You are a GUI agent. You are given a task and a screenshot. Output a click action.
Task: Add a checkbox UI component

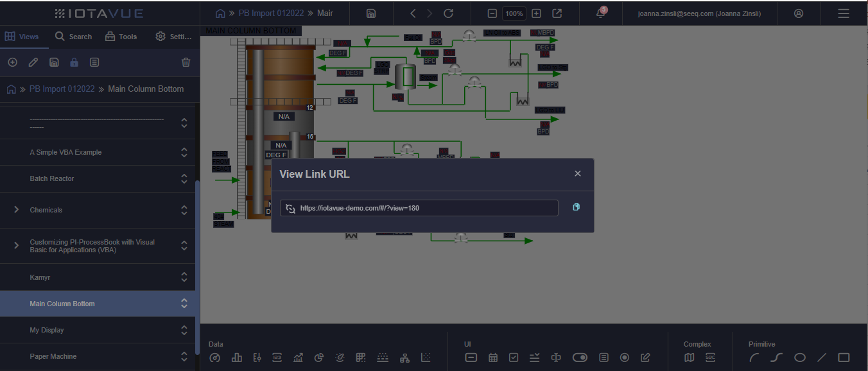[514, 358]
